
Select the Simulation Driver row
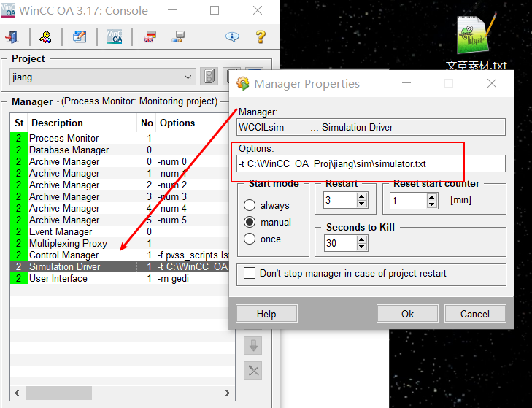pyautogui.click(x=120, y=266)
